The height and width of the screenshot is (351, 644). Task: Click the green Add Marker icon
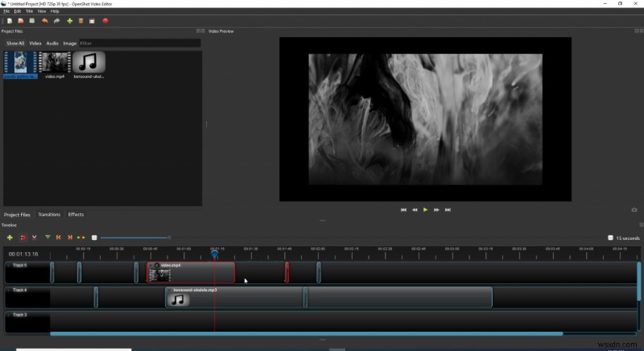tap(47, 237)
